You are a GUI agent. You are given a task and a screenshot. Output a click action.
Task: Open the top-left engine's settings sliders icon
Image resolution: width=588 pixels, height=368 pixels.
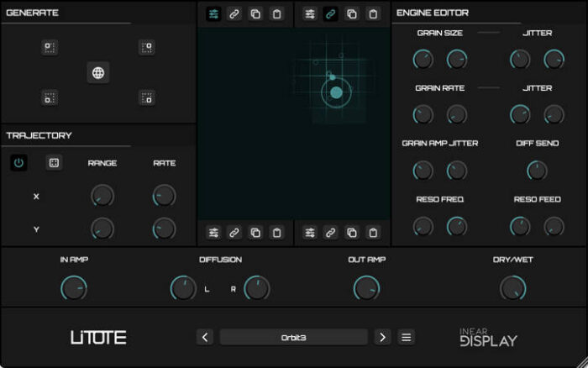coord(213,14)
